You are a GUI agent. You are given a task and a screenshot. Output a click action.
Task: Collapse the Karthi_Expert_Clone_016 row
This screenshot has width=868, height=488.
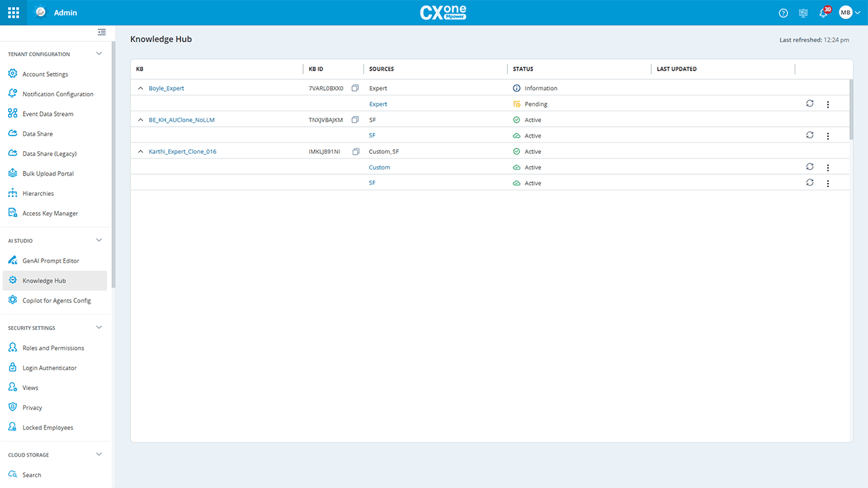coord(140,152)
